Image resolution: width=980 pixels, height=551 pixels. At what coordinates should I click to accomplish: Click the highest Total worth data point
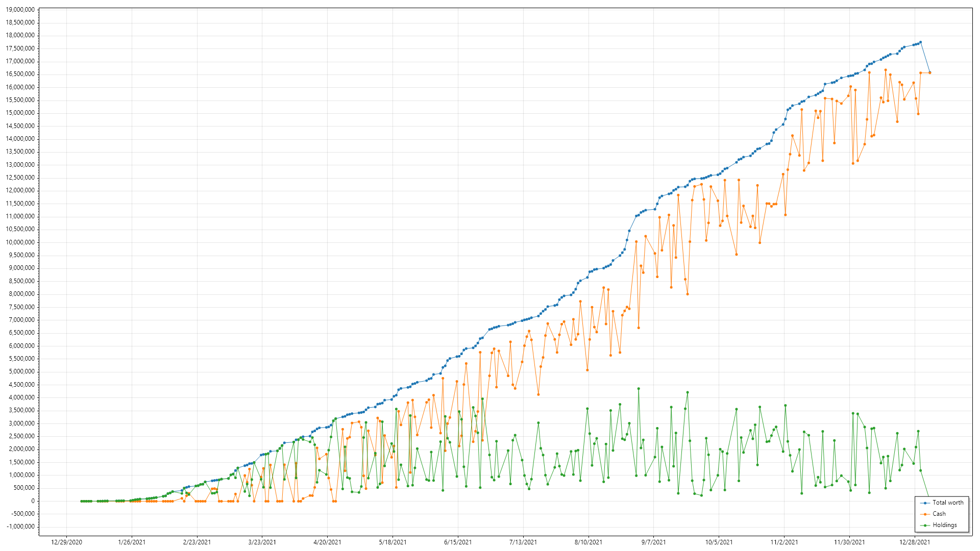tap(920, 42)
